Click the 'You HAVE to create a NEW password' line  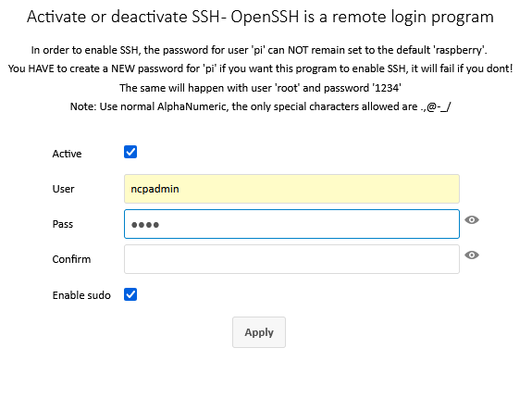pyautogui.click(x=260, y=68)
